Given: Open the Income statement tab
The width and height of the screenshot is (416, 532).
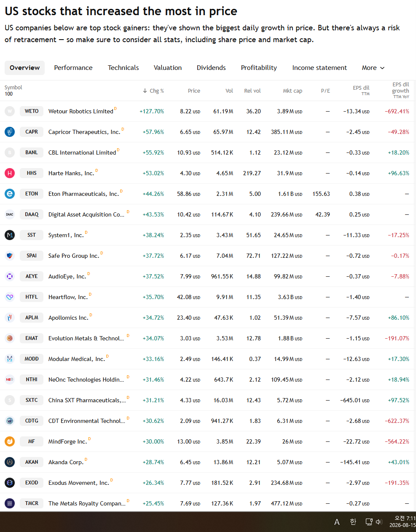Looking at the screenshot, I should 319,68.
